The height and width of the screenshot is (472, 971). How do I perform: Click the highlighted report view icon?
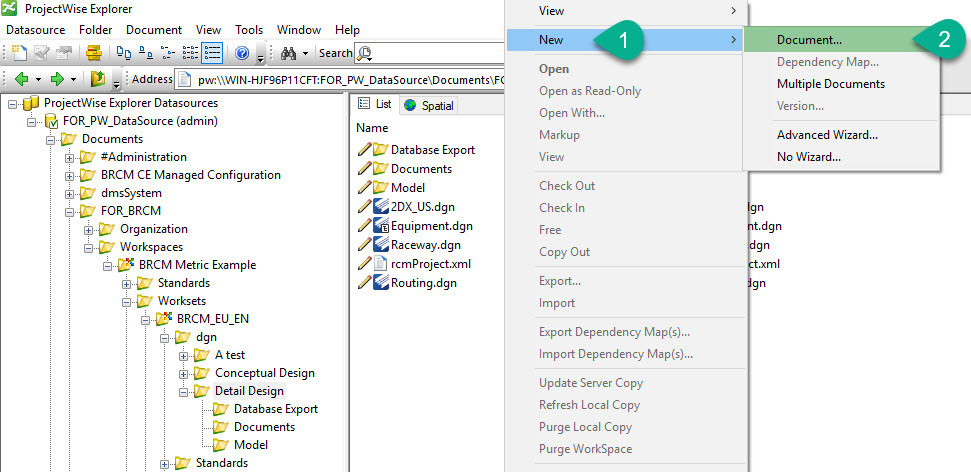click(212, 53)
